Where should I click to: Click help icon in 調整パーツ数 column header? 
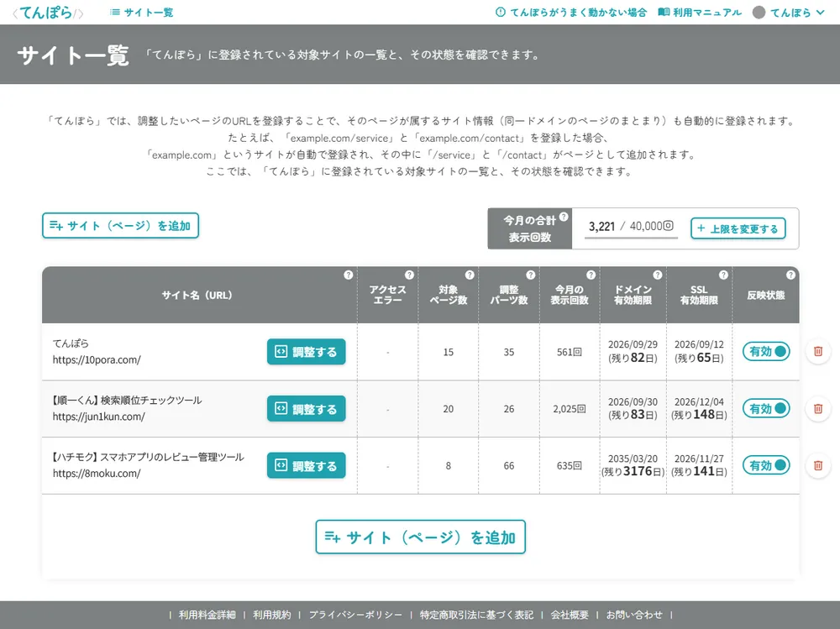[530, 275]
